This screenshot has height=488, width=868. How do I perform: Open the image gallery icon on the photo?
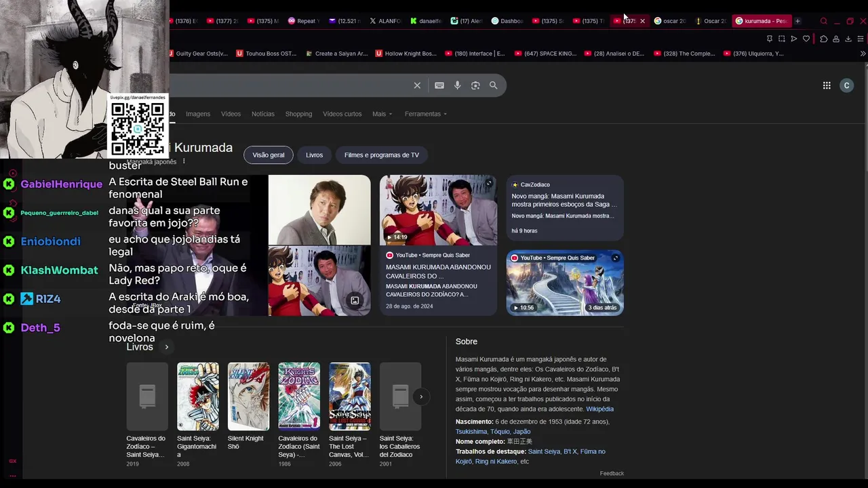coord(355,300)
